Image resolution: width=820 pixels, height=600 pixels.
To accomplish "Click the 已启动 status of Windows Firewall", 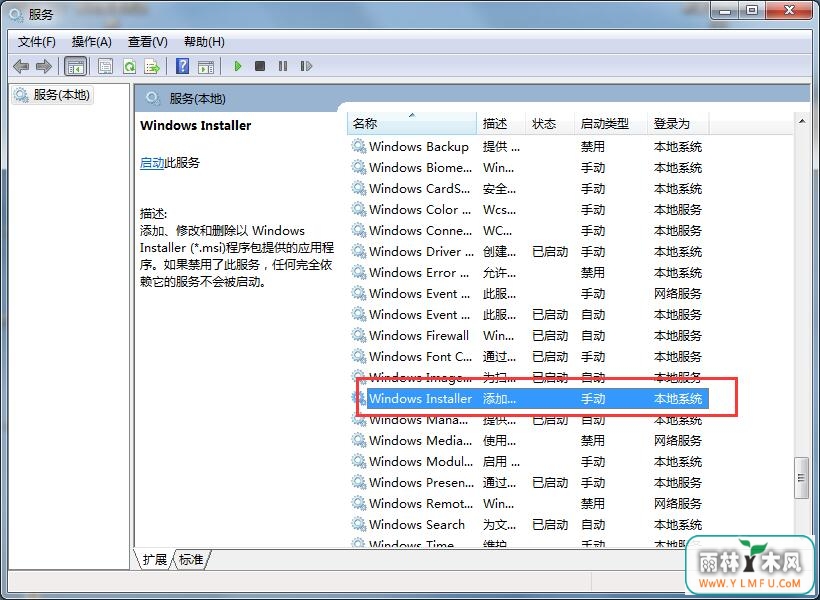I will point(550,335).
